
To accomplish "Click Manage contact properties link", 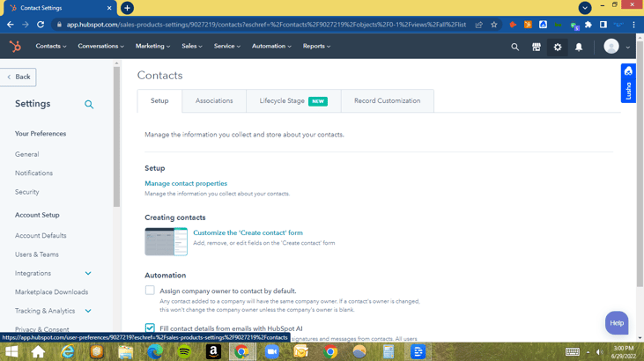I will click(186, 184).
